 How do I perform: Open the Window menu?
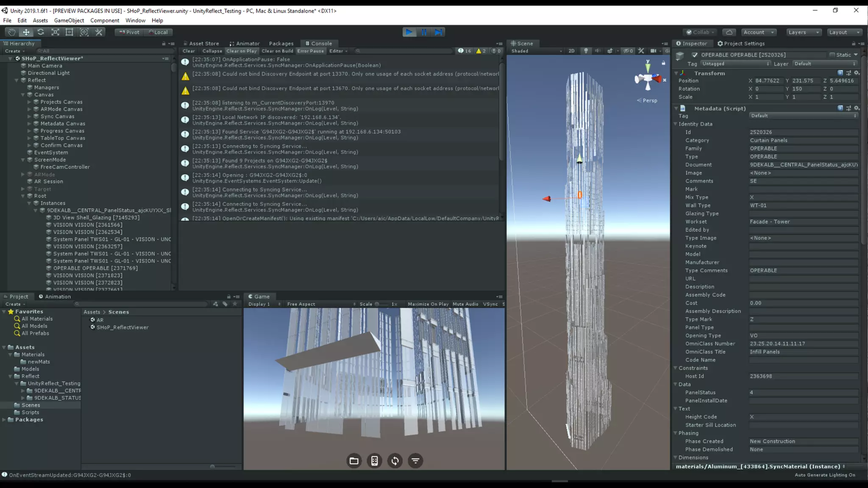point(135,20)
